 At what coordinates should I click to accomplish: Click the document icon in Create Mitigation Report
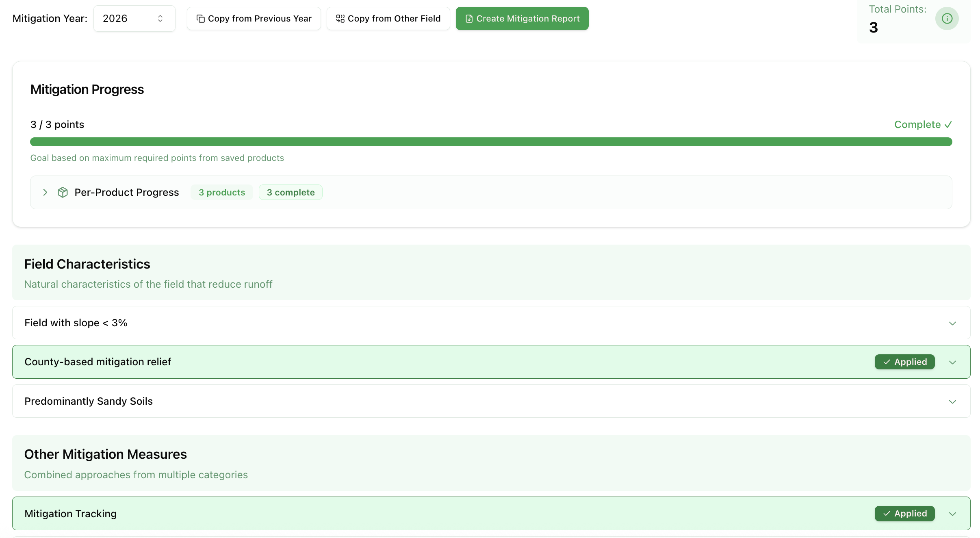469,19
